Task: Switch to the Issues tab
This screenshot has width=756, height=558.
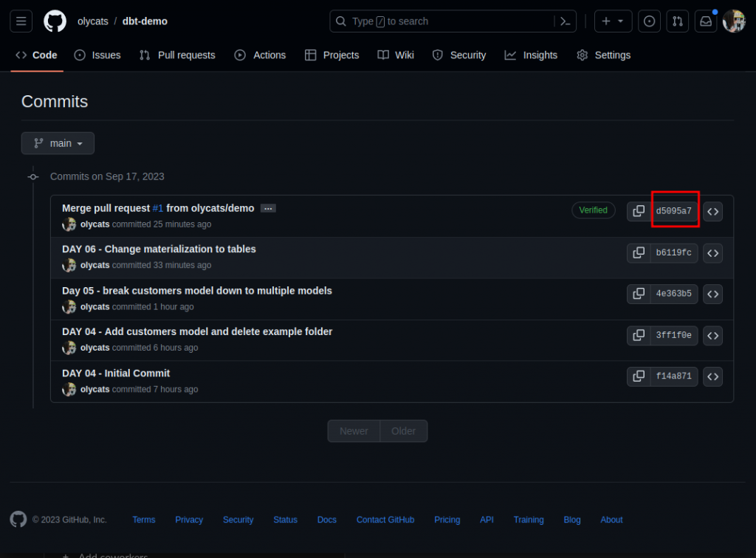Action: click(x=97, y=55)
